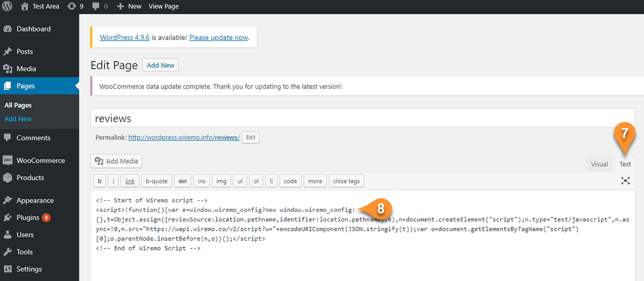
Task: Insert ins tag
Action: point(202,181)
